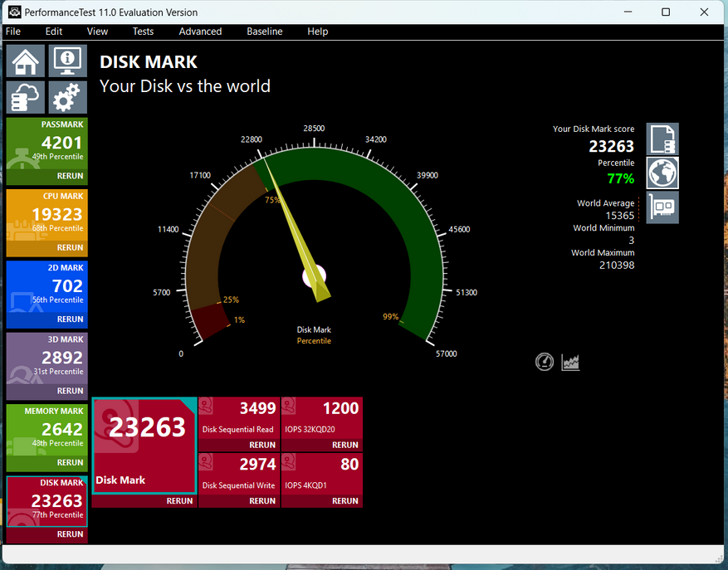
Task: Open the Baseline menu
Action: point(265,32)
